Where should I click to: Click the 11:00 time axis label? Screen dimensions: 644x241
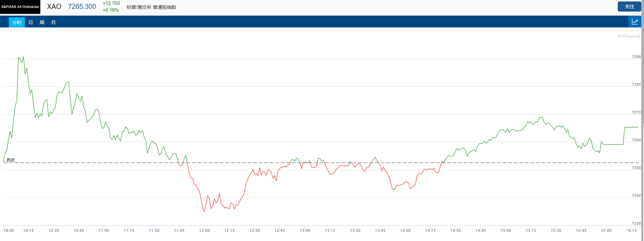tap(104, 231)
